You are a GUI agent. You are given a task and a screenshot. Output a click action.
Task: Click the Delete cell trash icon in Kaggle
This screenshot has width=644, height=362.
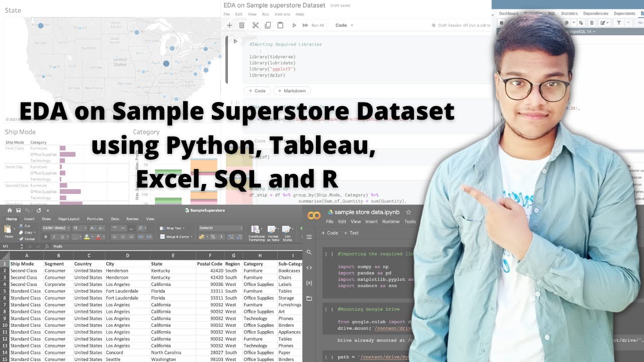tap(242, 25)
